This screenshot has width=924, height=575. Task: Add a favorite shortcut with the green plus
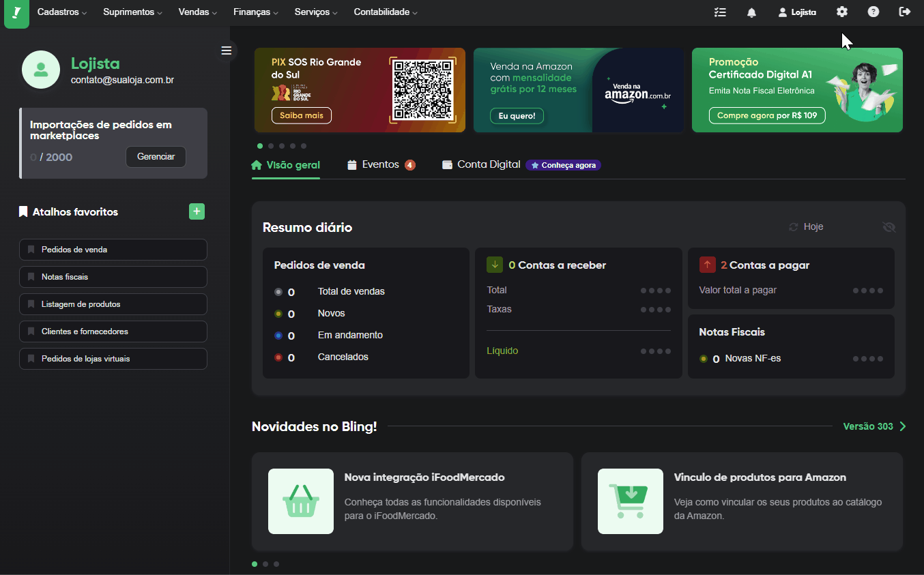tap(197, 211)
